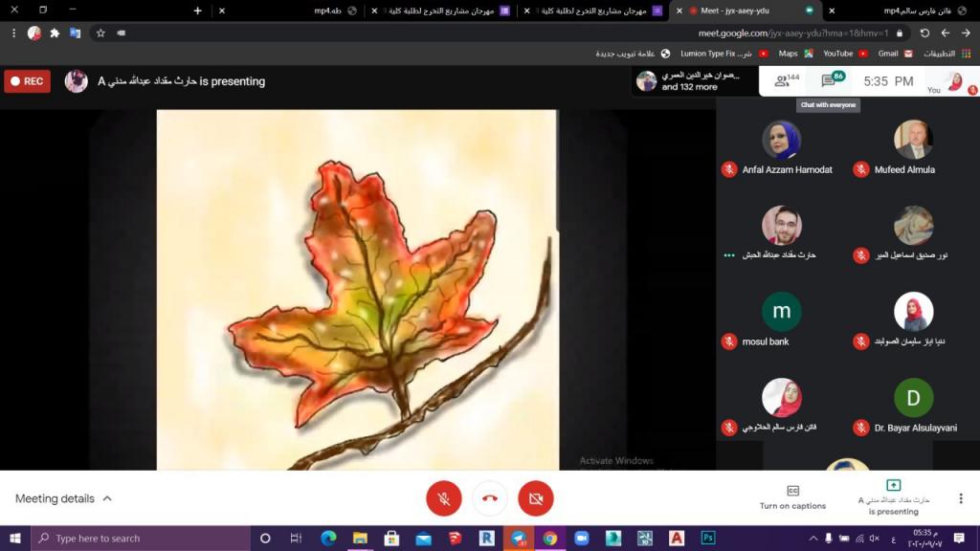Open the three-dot more options menu
Screen dimensions: 980x551
[960, 498]
